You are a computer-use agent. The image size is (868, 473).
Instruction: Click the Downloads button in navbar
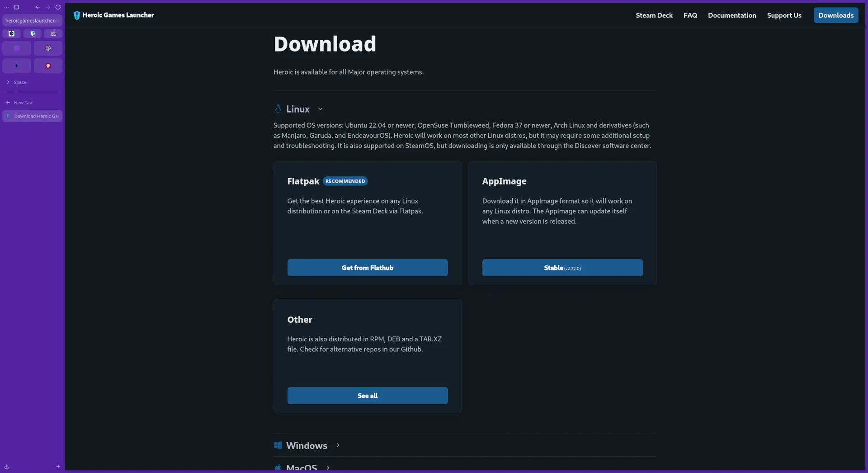coord(836,15)
